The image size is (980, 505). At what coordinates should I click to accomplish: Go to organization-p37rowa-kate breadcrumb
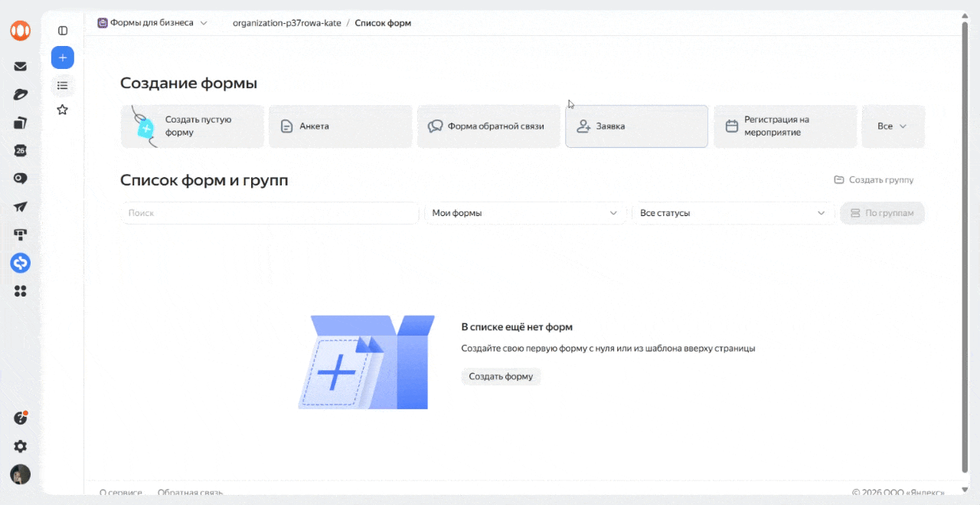click(x=287, y=23)
